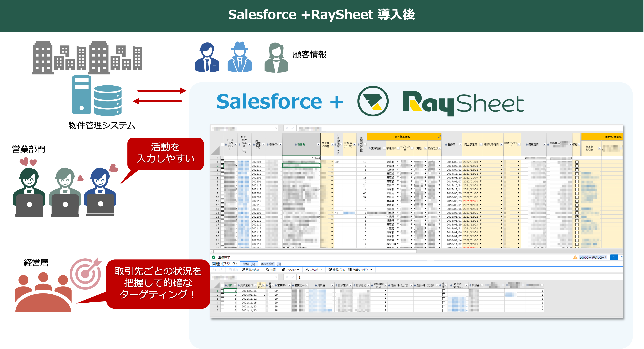Click the arrow icon in lower name box
Image resolution: width=644 pixels, height=349 pixels.
tap(275, 277)
